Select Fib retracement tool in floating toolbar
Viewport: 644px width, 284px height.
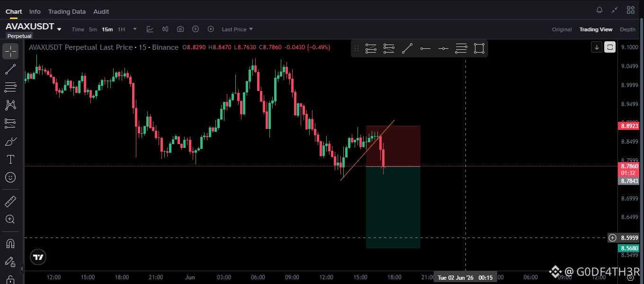(x=461, y=48)
